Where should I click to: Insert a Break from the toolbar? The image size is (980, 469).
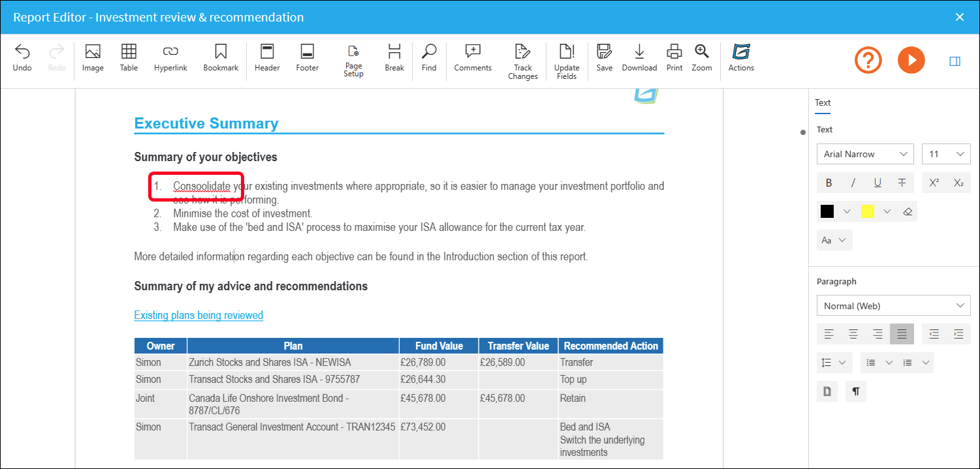coord(394,58)
